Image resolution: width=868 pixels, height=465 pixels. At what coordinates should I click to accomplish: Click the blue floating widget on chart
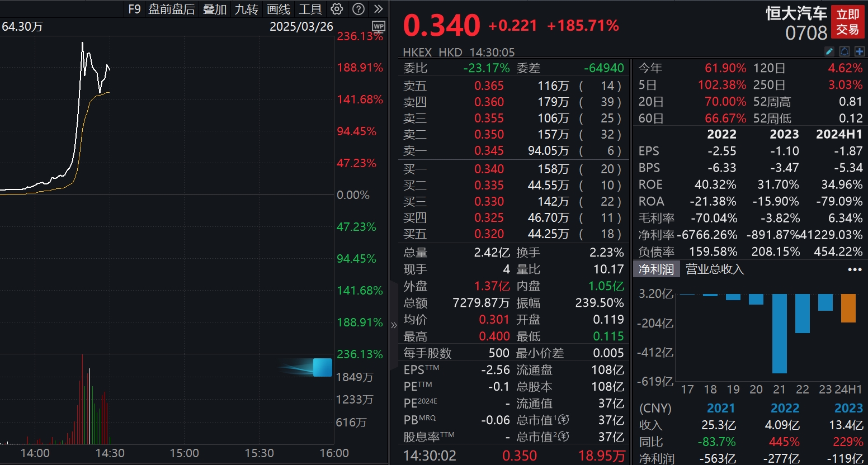coord(322,367)
